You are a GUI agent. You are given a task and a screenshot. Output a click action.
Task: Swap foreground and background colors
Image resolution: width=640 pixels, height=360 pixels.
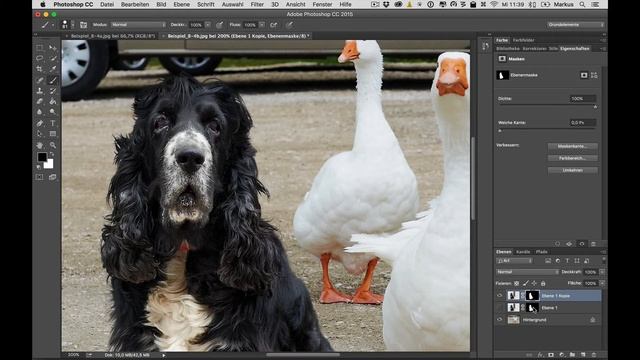(51, 154)
